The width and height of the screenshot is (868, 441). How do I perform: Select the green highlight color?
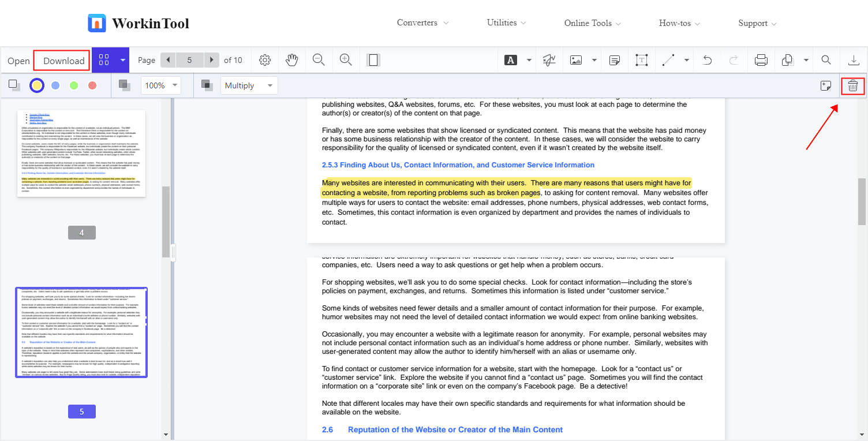coord(74,85)
